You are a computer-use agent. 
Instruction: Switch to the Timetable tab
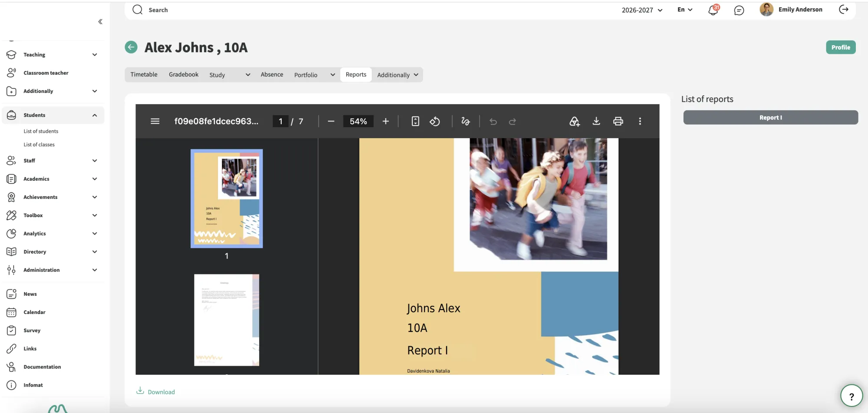pos(144,74)
